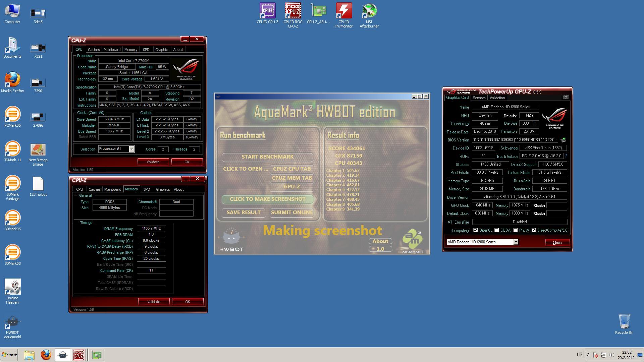Click the Firefox taskbar icon
Screen dimensions: 644x362
click(46, 355)
